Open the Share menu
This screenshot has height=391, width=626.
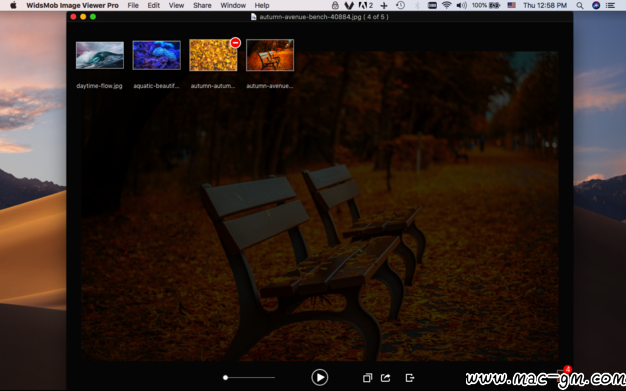point(202,5)
